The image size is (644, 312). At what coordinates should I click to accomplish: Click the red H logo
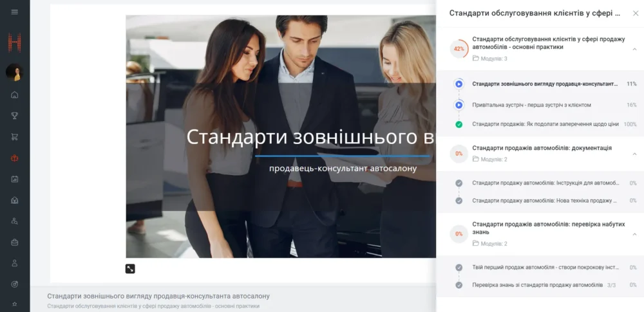(x=15, y=43)
